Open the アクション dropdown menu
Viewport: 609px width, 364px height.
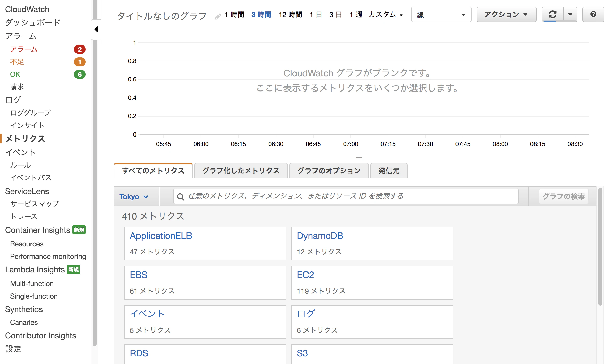506,14
